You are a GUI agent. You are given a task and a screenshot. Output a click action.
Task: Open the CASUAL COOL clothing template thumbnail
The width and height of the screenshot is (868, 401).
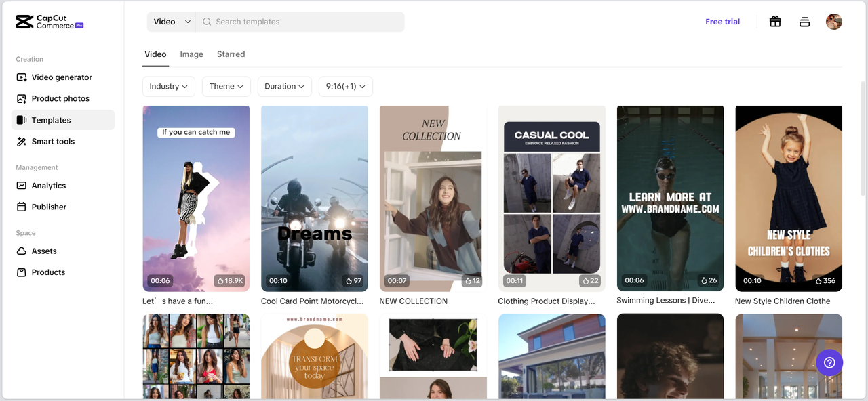click(x=551, y=198)
